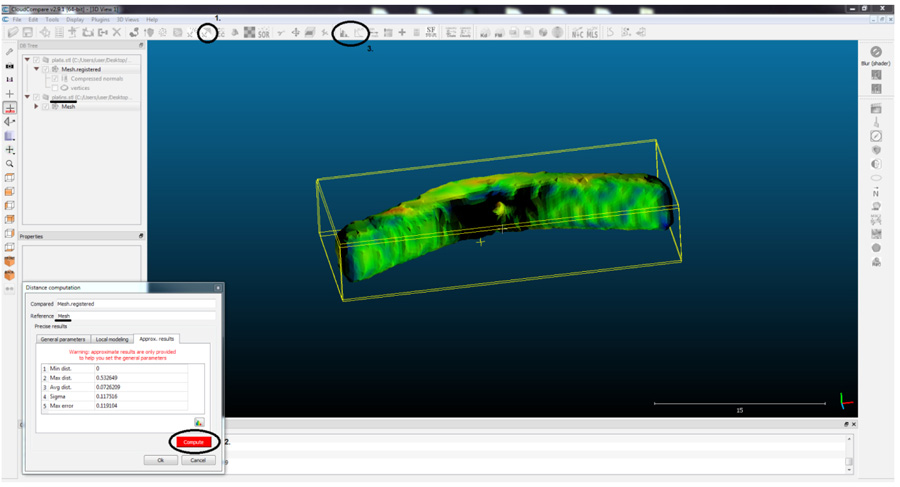Viewport: 900px width, 487px height.
Task: Toggle checkbox beside collapsed Mesh item
Action: [x=46, y=106]
